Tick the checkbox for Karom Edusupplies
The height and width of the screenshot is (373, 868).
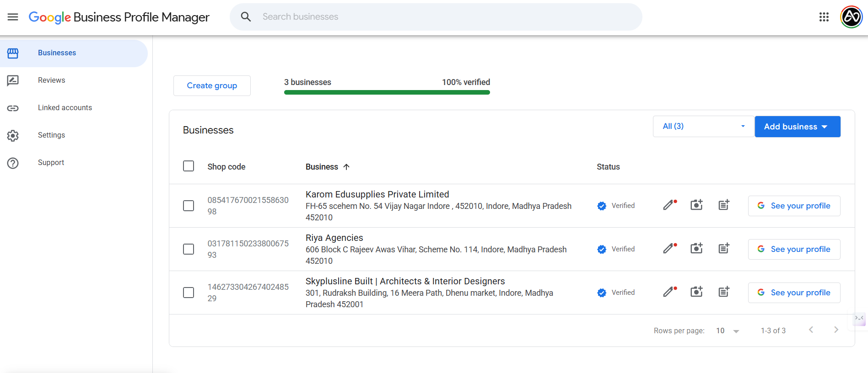[189, 206]
